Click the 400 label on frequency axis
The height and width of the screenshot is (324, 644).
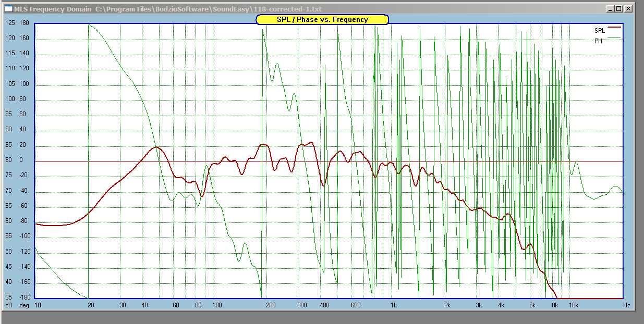[324, 306]
